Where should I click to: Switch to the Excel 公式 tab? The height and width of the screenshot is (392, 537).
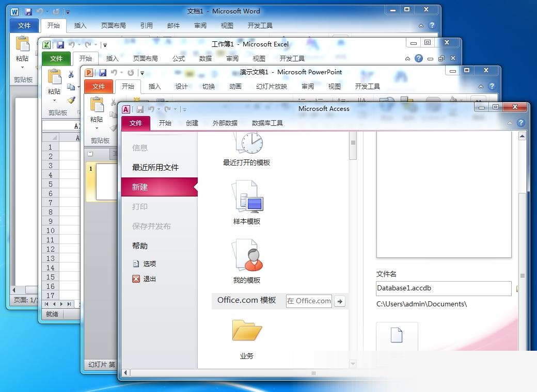coord(179,59)
